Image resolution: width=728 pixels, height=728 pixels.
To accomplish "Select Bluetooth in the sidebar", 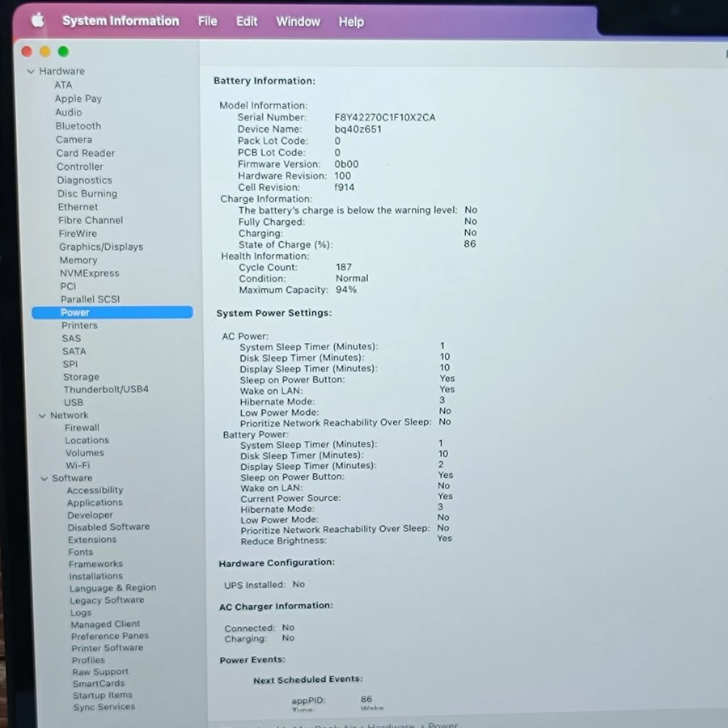I will pos(78,126).
